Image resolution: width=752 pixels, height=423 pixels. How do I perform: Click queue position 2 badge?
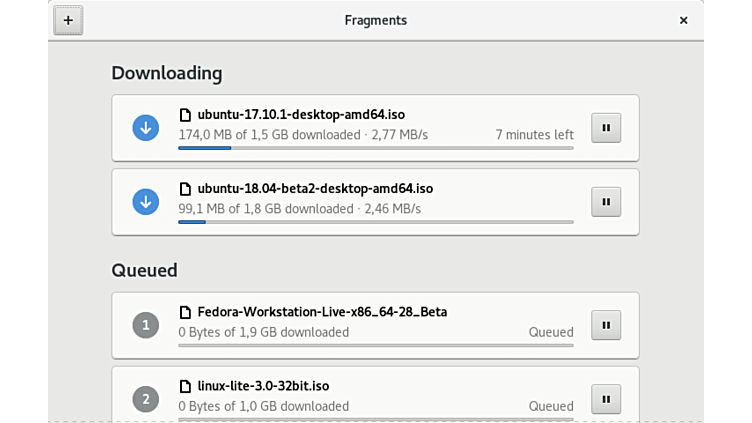point(146,399)
